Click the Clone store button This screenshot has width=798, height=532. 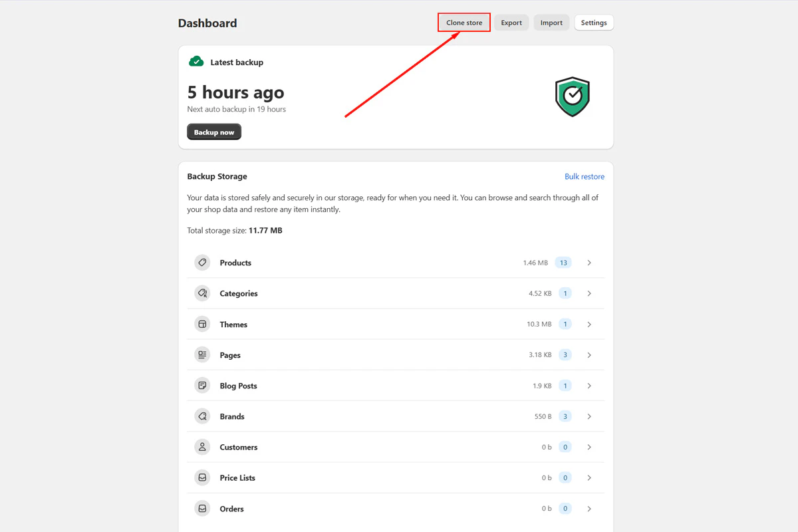click(464, 22)
